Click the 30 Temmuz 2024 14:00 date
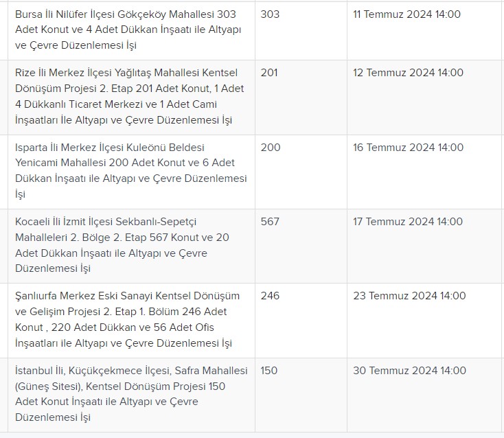The width and height of the screenshot is (504, 438). tap(409, 370)
